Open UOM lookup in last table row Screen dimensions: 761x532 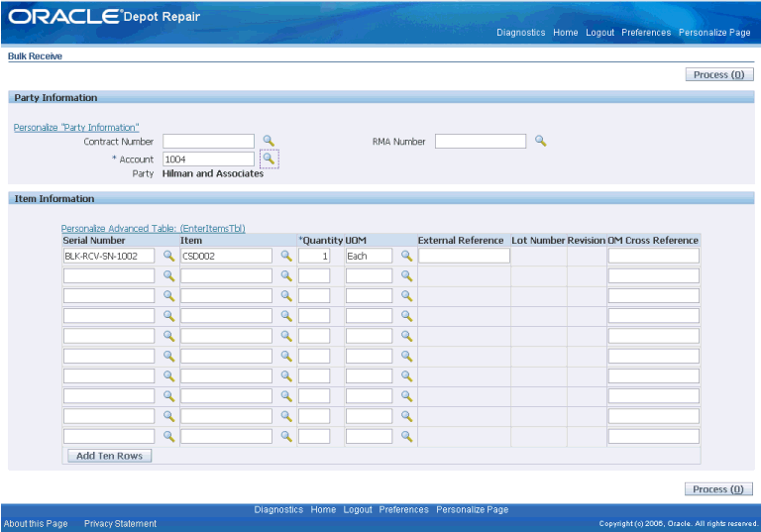406,436
